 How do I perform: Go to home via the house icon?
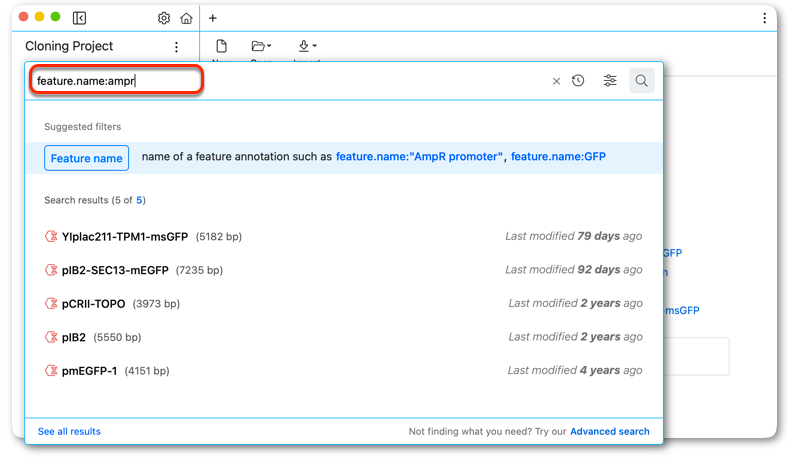[186, 18]
